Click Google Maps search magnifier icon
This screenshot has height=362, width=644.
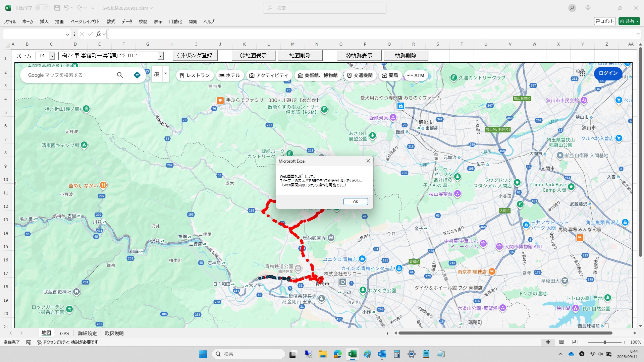(x=120, y=75)
